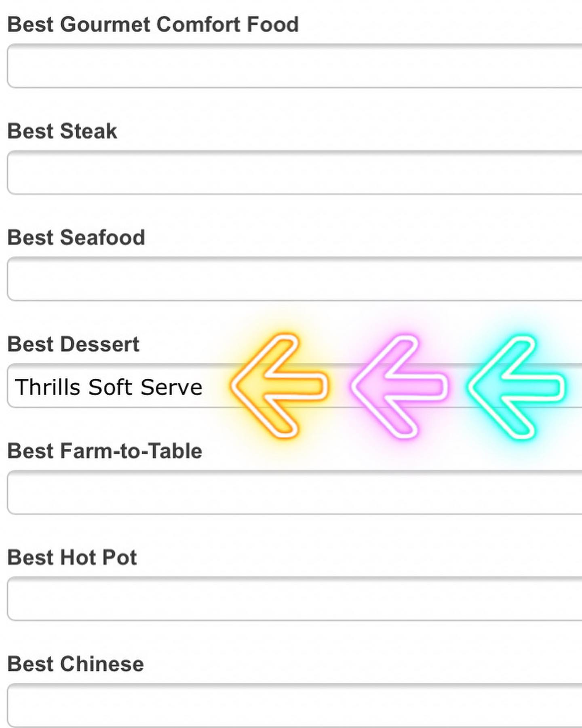Click the pink neon left arrow
The height and width of the screenshot is (728, 582).
click(x=399, y=386)
